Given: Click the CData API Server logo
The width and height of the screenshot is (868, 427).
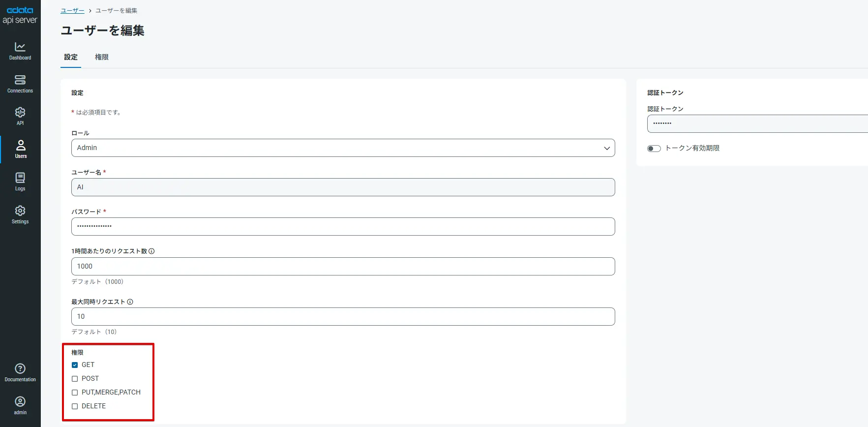Looking at the screenshot, I should [x=20, y=15].
